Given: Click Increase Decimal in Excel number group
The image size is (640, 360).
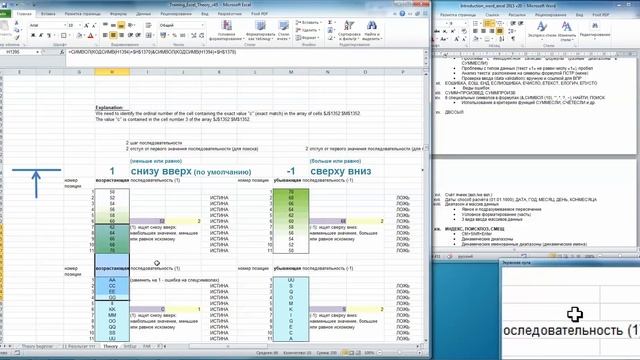Looking at the screenshot, I should [193, 35].
